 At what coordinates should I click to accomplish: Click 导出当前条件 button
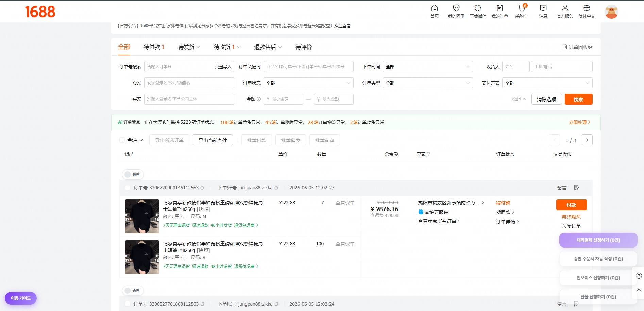[213, 140]
